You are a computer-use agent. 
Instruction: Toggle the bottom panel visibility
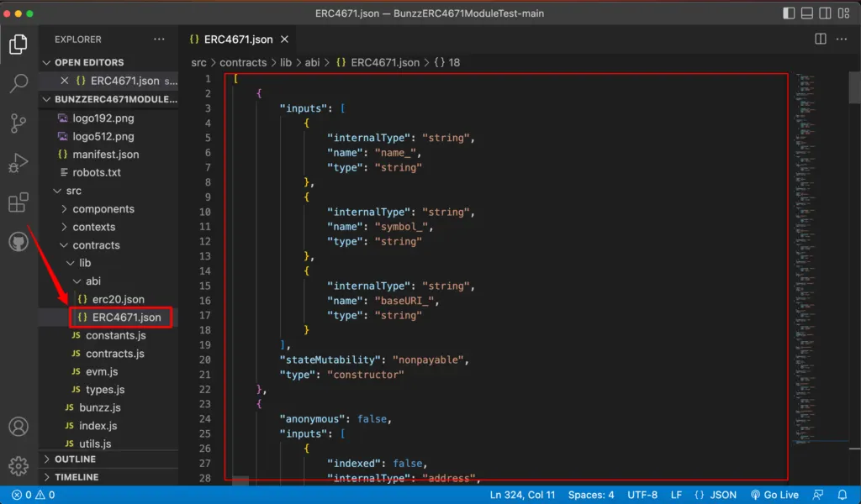tap(807, 14)
